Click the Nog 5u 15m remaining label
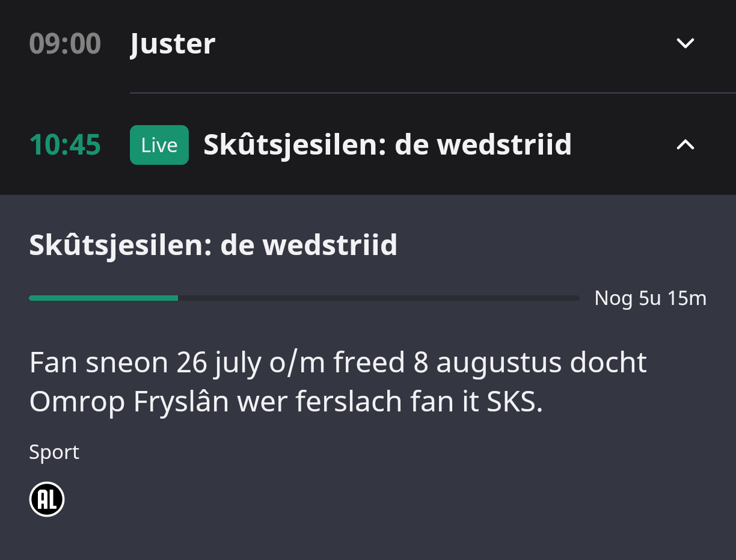736x560 pixels. [x=650, y=298]
